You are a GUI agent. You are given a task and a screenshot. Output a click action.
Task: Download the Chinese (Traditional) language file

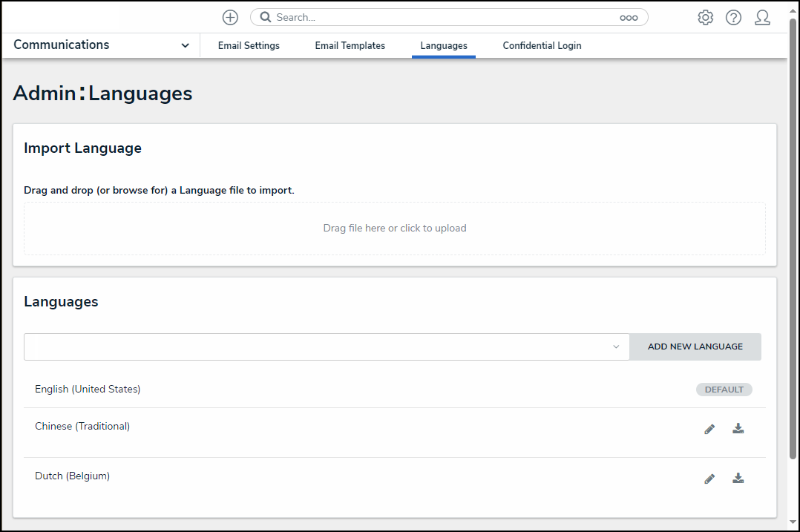pyautogui.click(x=738, y=429)
